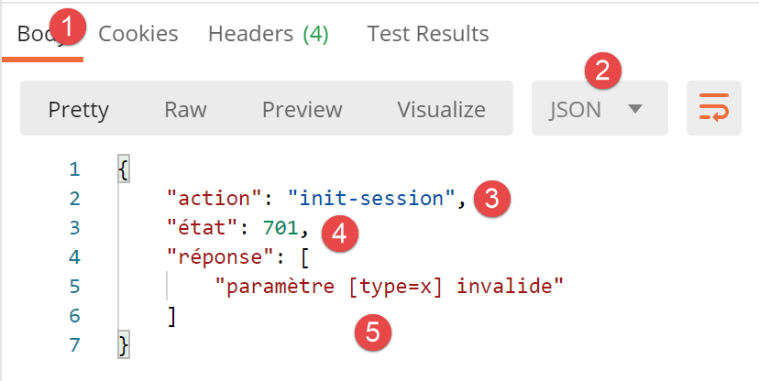Click the opening brace on line 1

123,169
